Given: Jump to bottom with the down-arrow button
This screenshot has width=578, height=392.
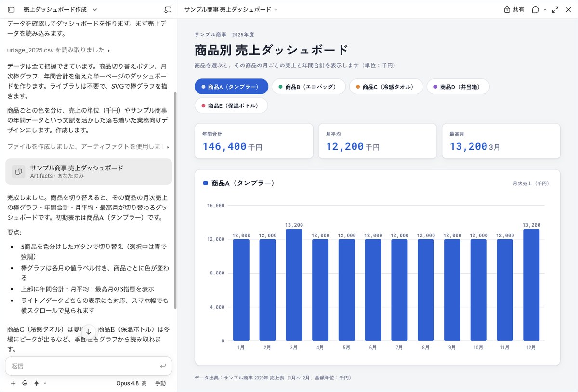Looking at the screenshot, I should point(89,332).
